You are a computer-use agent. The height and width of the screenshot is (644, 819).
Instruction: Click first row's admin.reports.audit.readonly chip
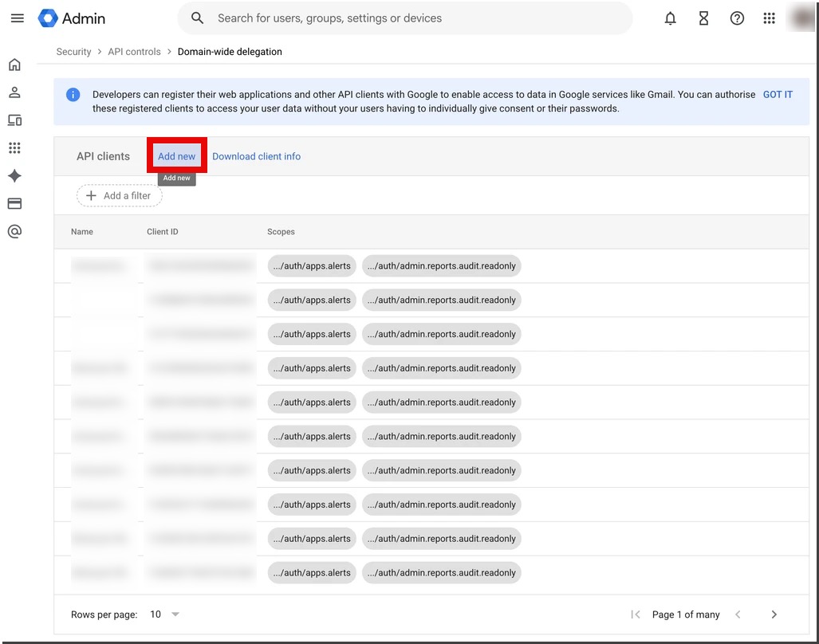[x=441, y=266]
